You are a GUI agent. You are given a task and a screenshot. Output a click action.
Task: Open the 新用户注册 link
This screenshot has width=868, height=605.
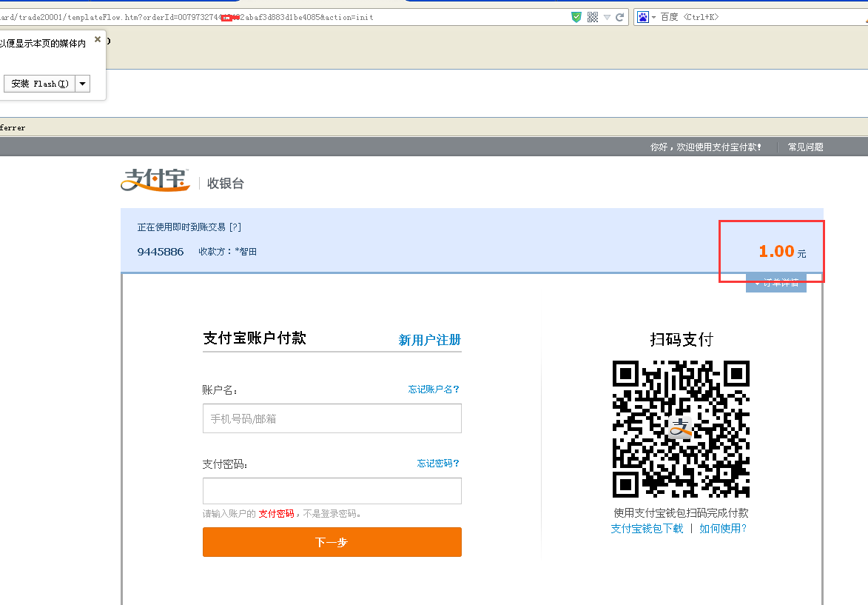(430, 340)
